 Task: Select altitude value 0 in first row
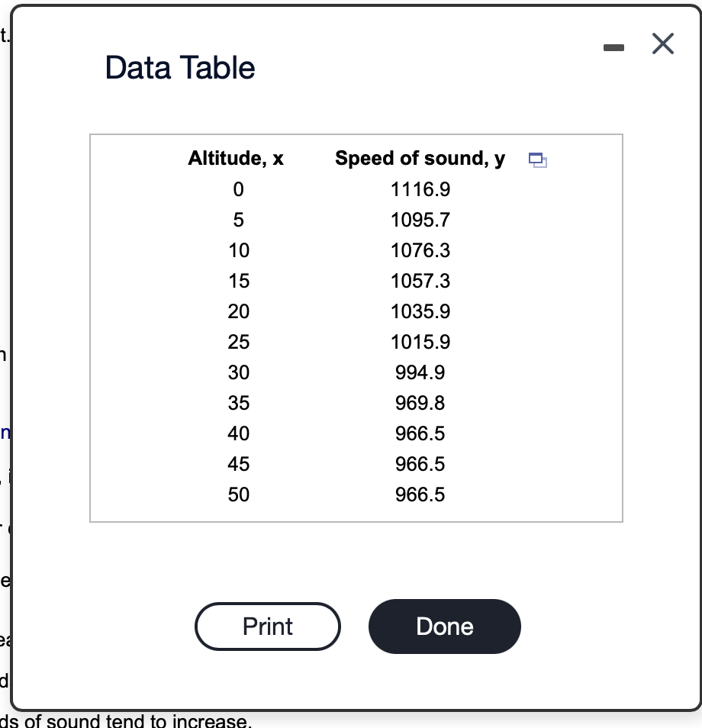click(238, 189)
